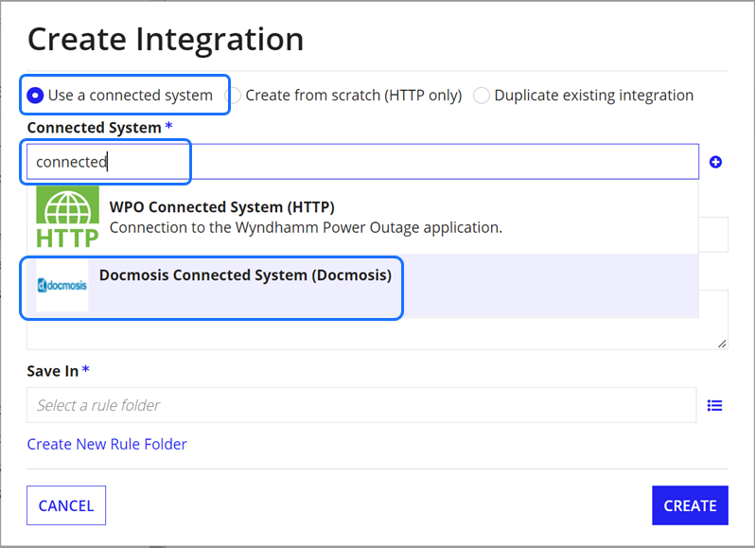Focus the Connected System search box

click(362, 162)
